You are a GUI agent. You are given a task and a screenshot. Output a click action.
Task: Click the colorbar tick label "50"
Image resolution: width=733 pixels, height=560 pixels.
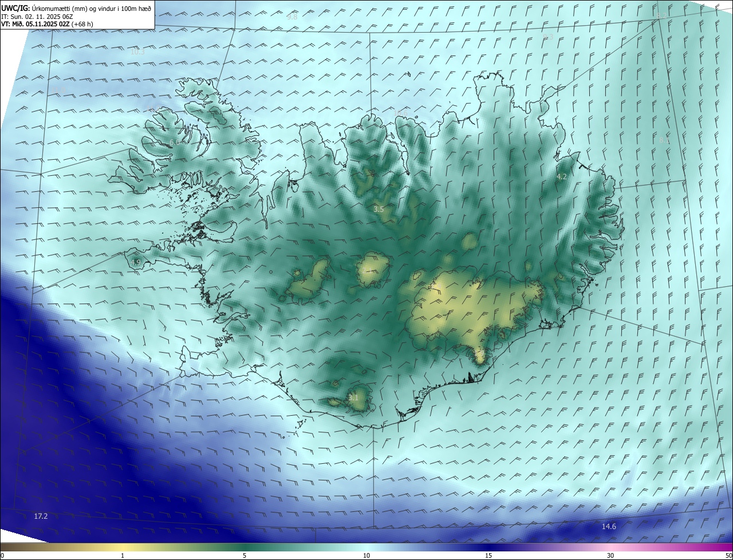point(728,555)
